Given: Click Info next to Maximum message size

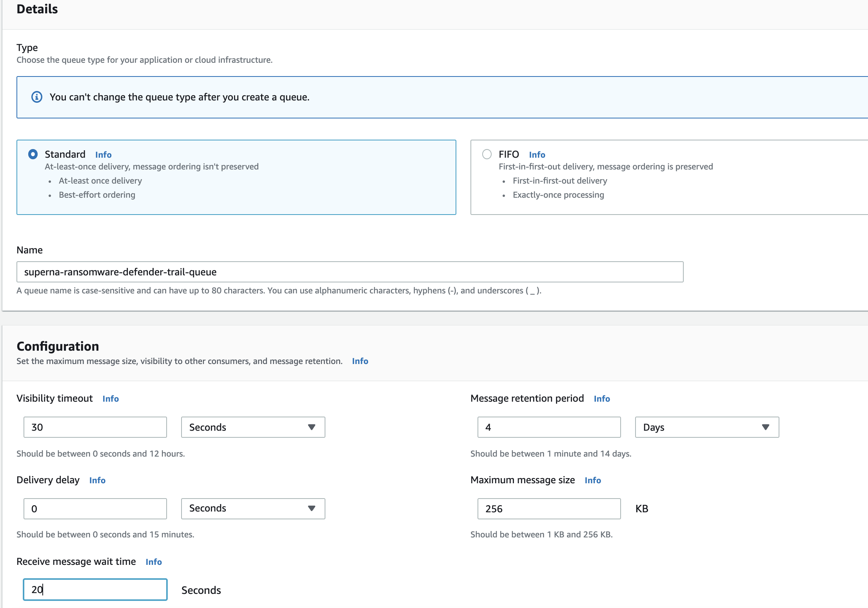Looking at the screenshot, I should [x=593, y=480].
